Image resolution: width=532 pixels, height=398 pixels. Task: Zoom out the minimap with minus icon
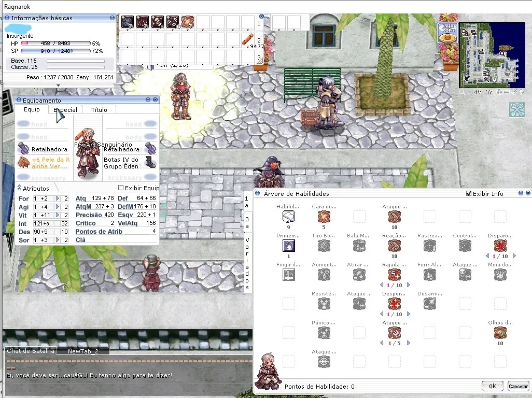pyautogui.click(x=507, y=92)
